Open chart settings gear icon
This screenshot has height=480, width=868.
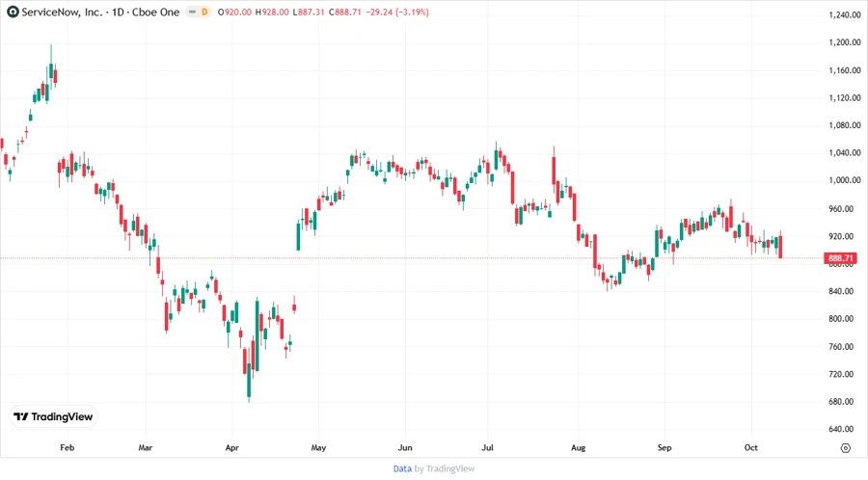coord(845,448)
